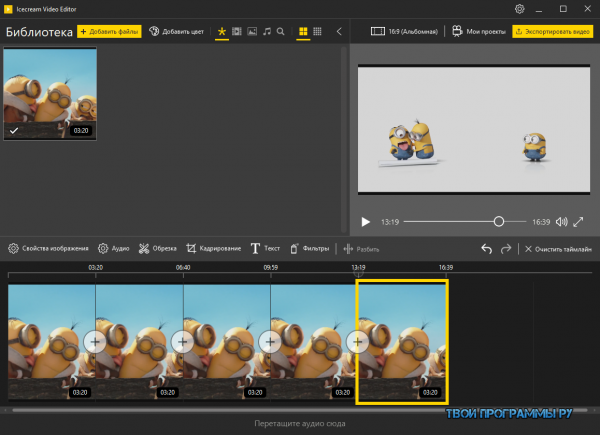Open library search magnifier icon
Viewport: 600px width, 435px height.
pos(280,31)
